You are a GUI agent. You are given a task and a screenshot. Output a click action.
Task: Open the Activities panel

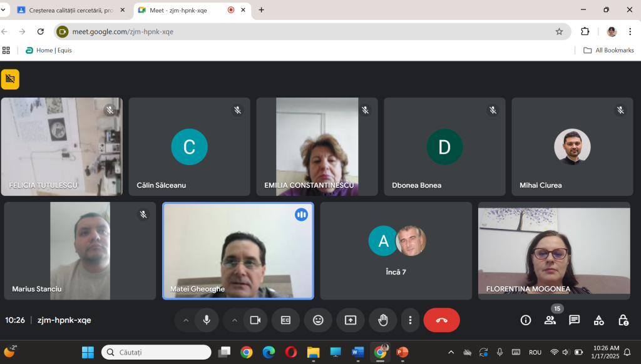pos(599,320)
